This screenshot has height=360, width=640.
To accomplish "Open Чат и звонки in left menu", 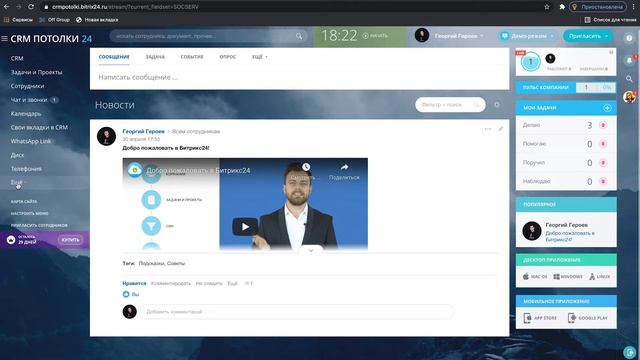I will [29, 100].
